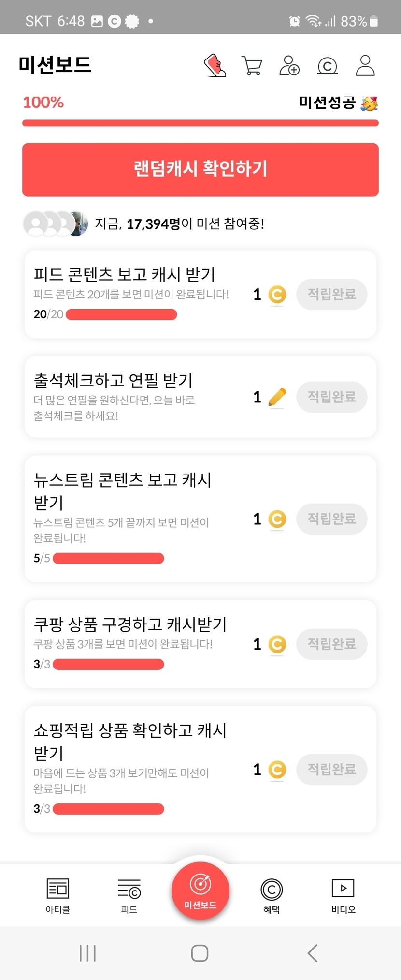Tap the invite friend icon
This screenshot has height=980, width=401.
click(x=289, y=65)
